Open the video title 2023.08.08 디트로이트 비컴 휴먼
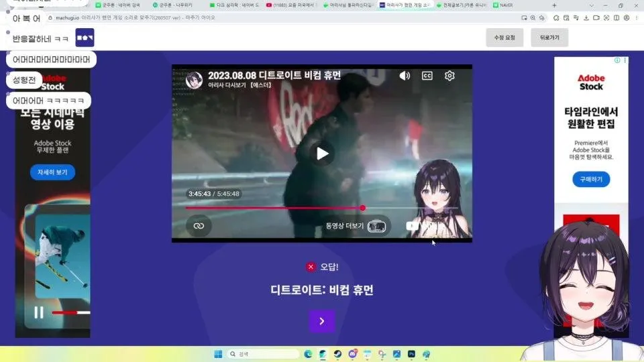 click(274, 75)
